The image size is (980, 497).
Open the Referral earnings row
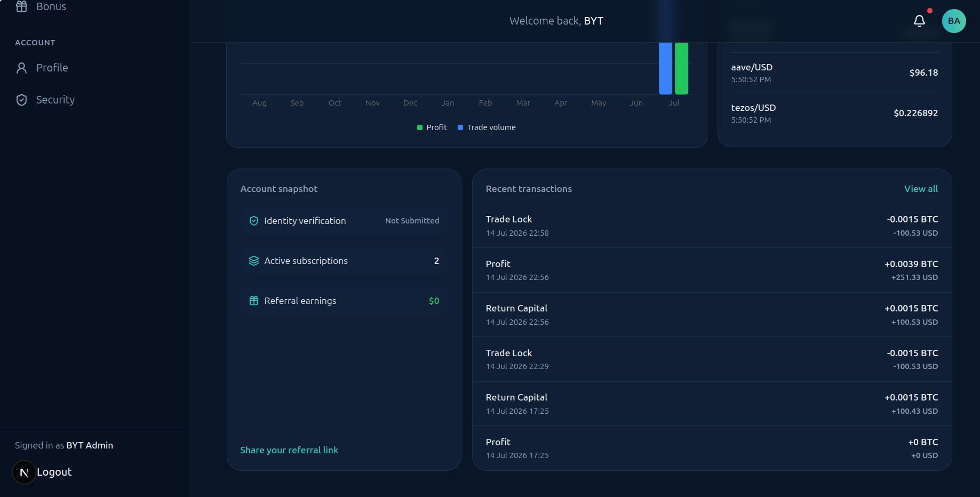[344, 301]
